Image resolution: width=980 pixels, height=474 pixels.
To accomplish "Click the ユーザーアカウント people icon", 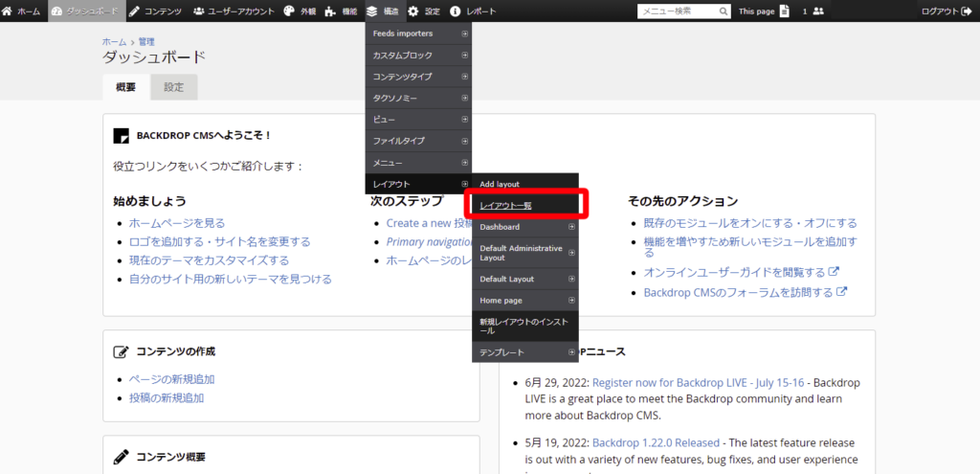I will [199, 11].
